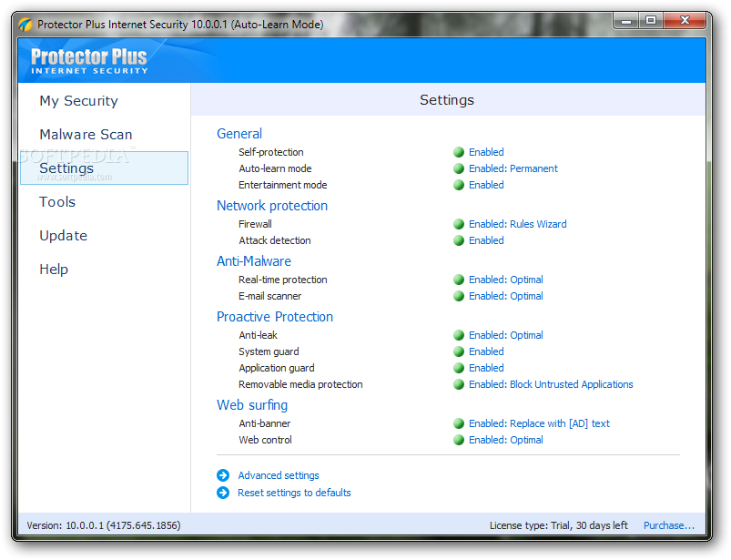This screenshot has height=560, width=731.
Task: Click the green status dot for Anti-leak
Action: [x=459, y=335]
